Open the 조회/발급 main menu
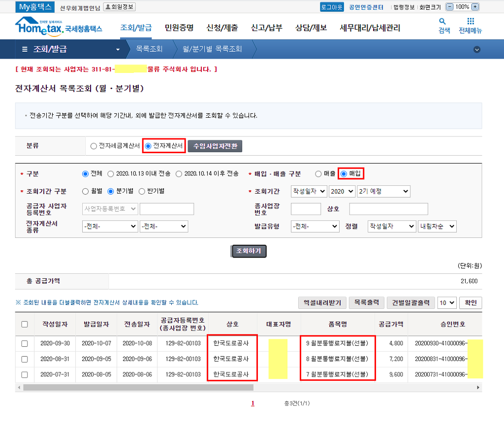504x431 pixels. (136, 28)
